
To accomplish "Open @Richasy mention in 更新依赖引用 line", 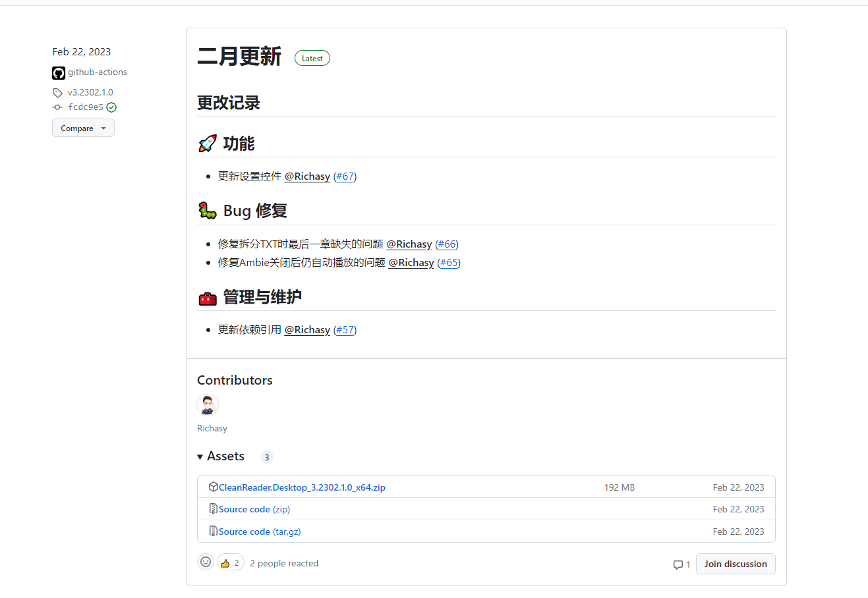I will pos(307,330).
